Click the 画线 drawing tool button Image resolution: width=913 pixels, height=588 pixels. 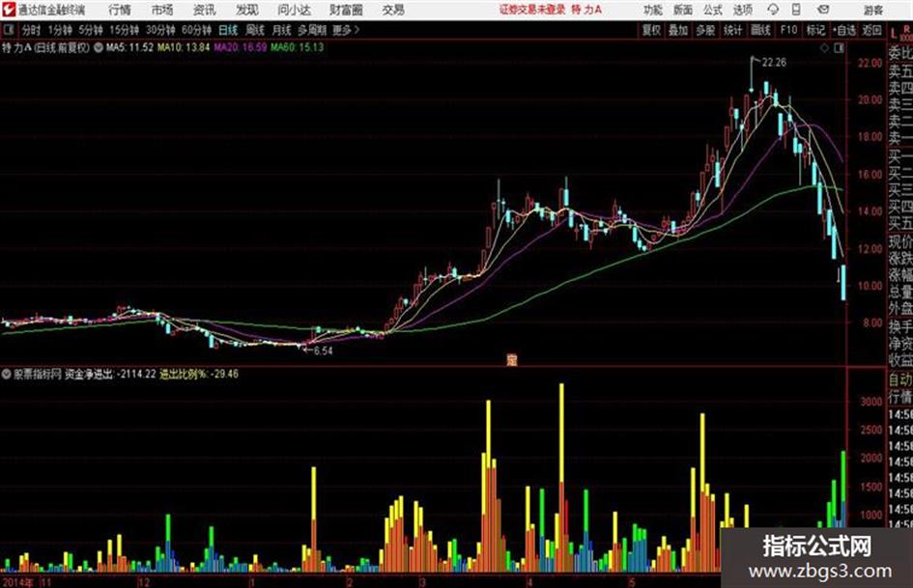[760, 30]
